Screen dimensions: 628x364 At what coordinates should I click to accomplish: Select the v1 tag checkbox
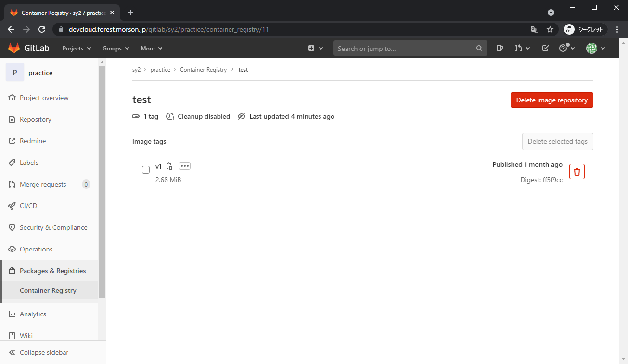click(x=146, y=170)
